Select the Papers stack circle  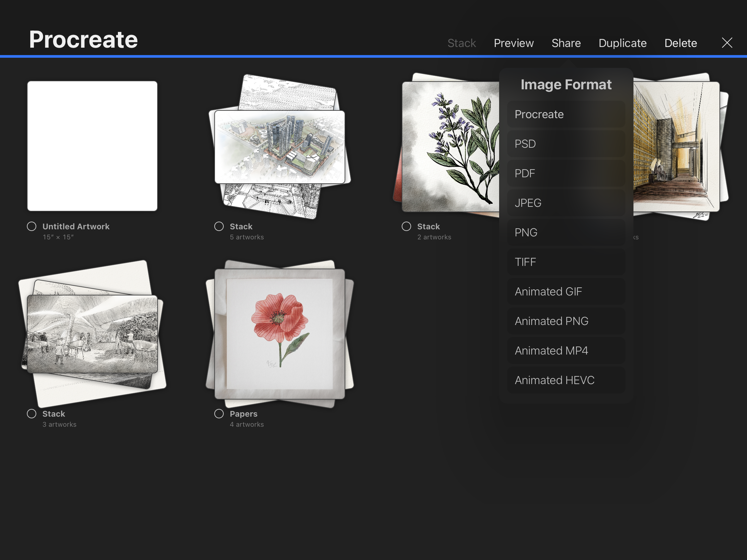pos(219,414)
